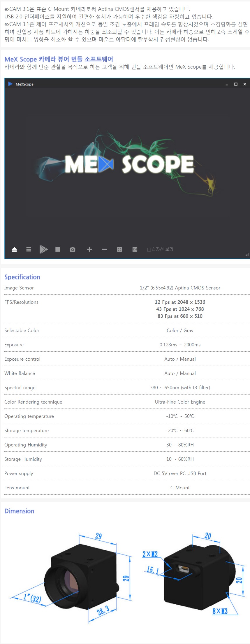Click the 'Color / Gray' value
This screenshot has height=644, width=250.
[180, 330]
